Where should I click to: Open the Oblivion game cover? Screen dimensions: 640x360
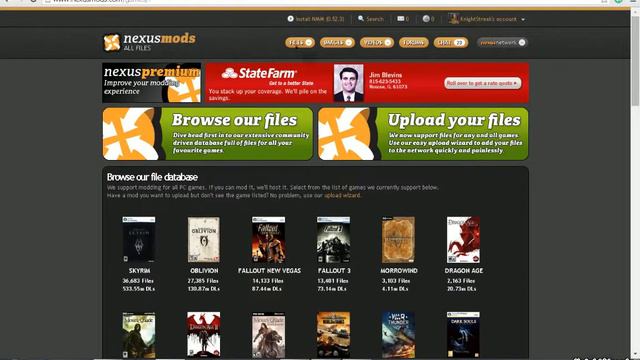(x=204, y=240)
